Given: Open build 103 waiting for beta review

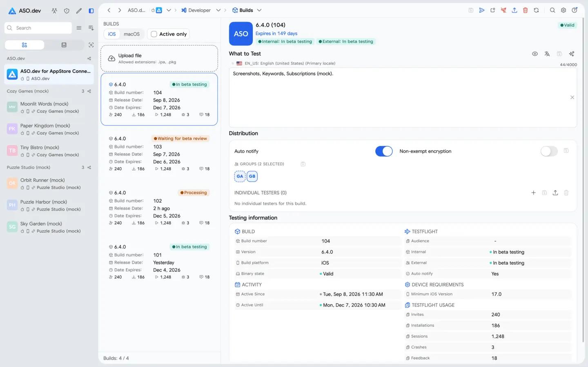Looking at the screenshot, I should click(159, 154).
